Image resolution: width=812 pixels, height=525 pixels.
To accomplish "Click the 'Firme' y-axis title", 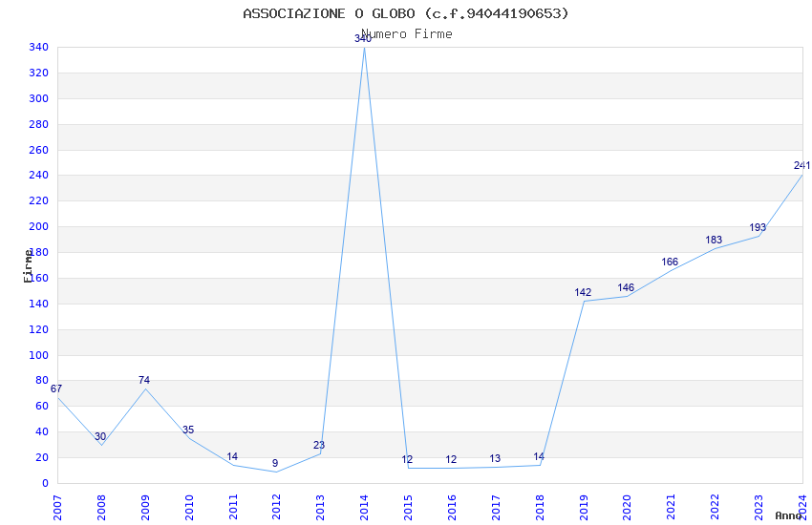I will point(28,266).
